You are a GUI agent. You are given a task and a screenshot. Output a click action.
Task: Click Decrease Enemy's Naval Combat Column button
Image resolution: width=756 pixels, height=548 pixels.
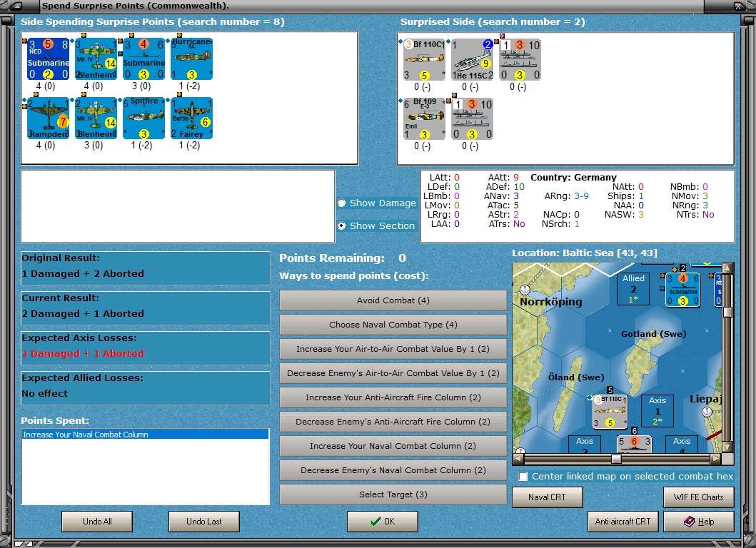(x=393, y=470)
